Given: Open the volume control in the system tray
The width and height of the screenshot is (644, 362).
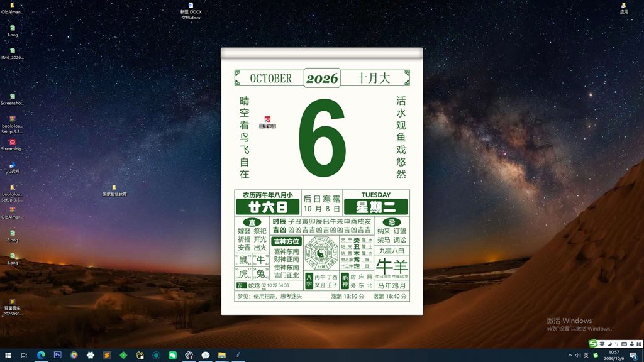Looking at the screenshot, I should click(x=578, y=356).
